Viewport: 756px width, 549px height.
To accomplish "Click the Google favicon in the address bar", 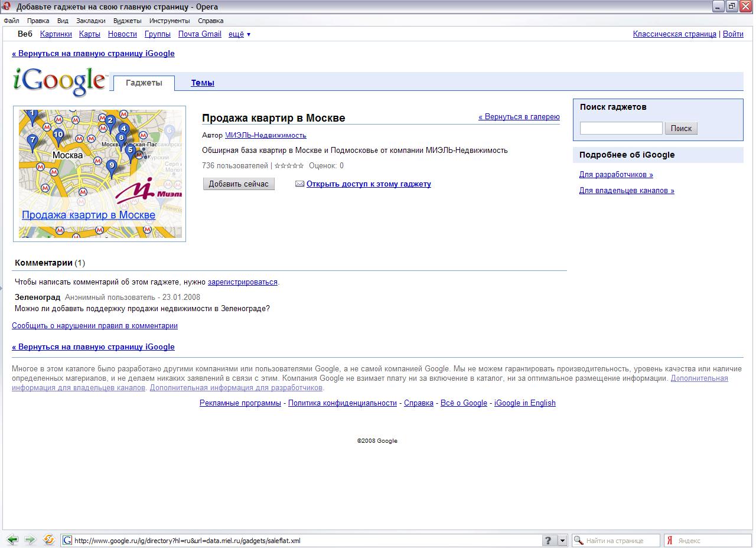I will 68,540.
